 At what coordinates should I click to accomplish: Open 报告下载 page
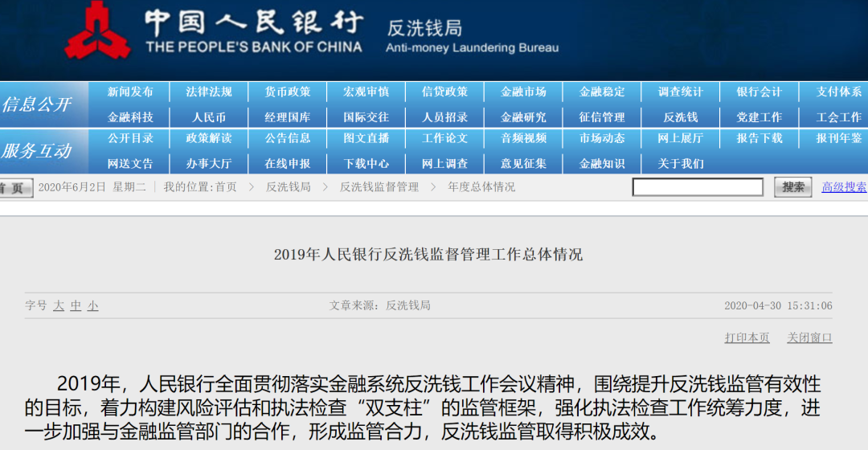(x=759, y=138)
